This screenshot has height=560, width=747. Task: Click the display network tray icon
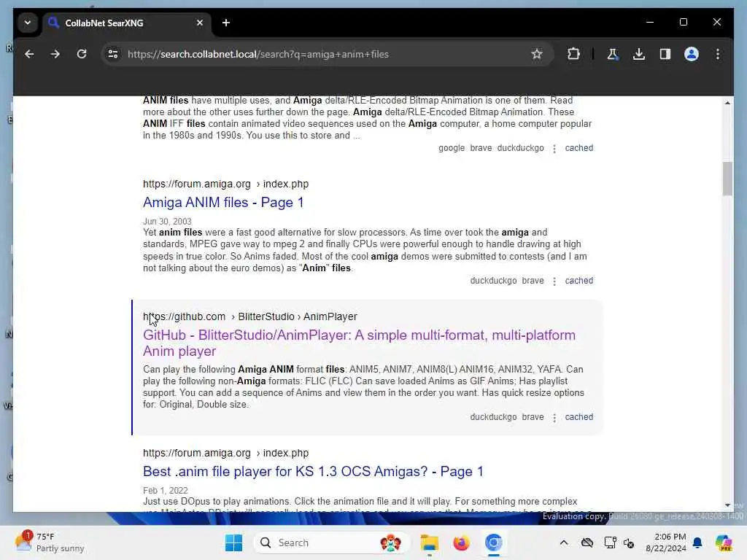609,542
